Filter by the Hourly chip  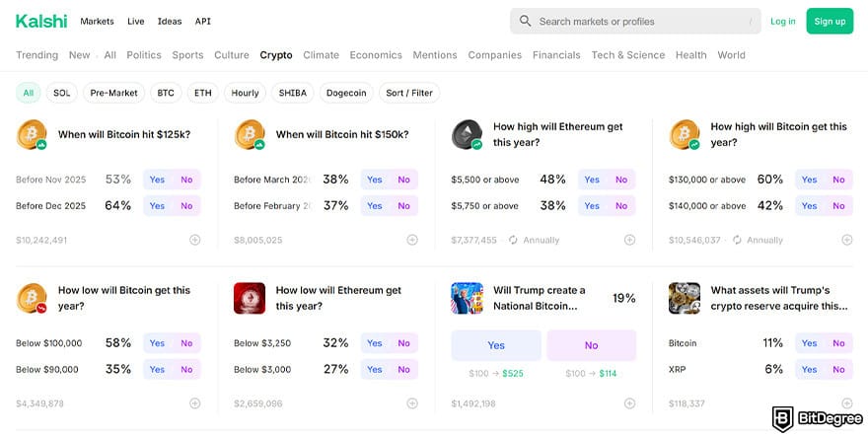246,93
